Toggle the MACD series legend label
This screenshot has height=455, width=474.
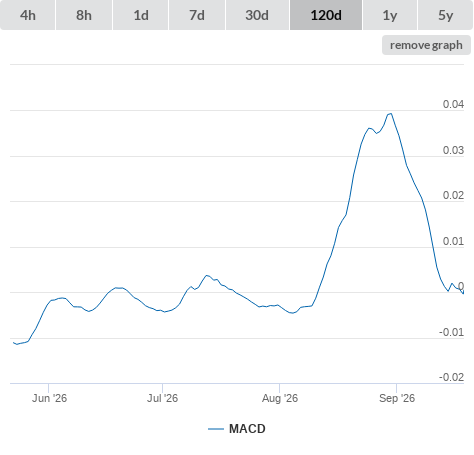(x=247, y=429)
